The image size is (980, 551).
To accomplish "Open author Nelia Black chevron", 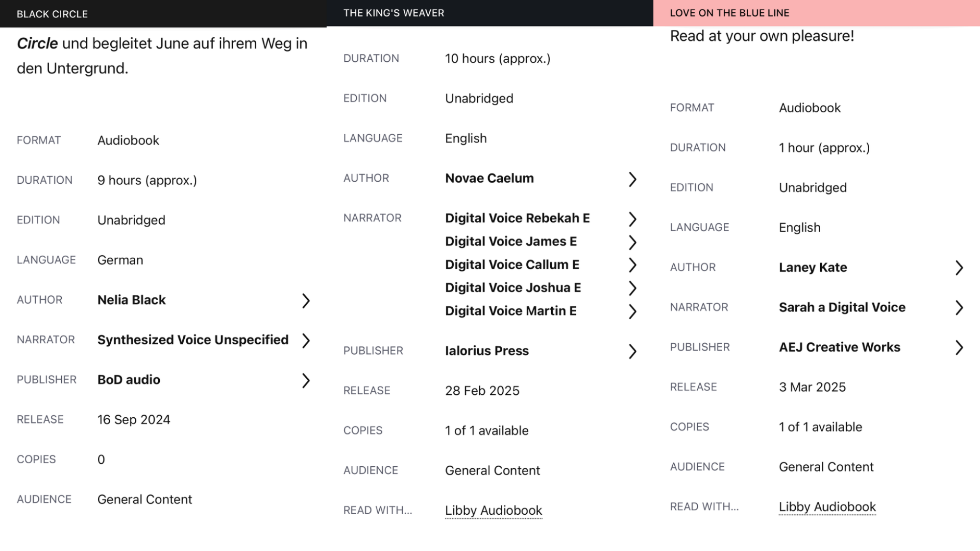I will (x=306, y=301).
